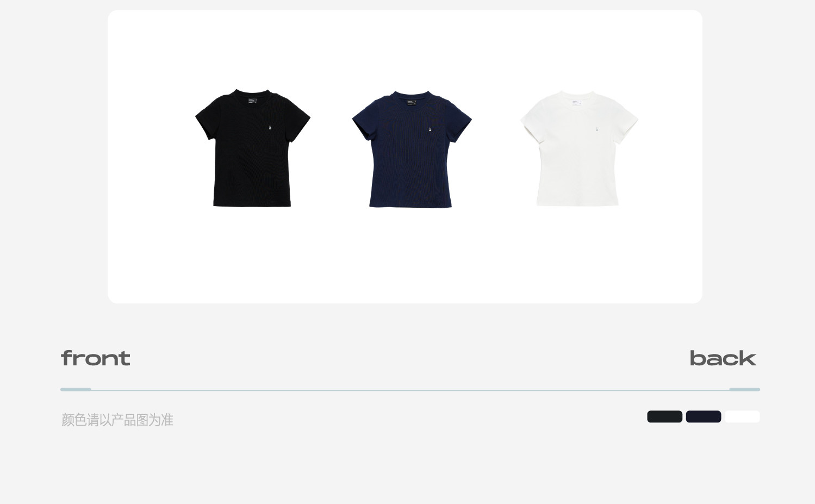Switch to the front view tab
Image resolution: width=815 pixels, height=504 pixels.
pos(96,358)
